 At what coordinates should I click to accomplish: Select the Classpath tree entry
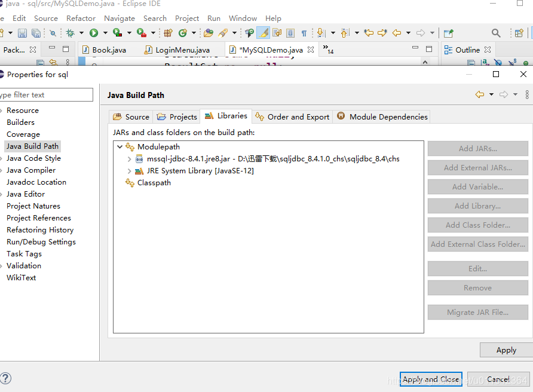154,183
